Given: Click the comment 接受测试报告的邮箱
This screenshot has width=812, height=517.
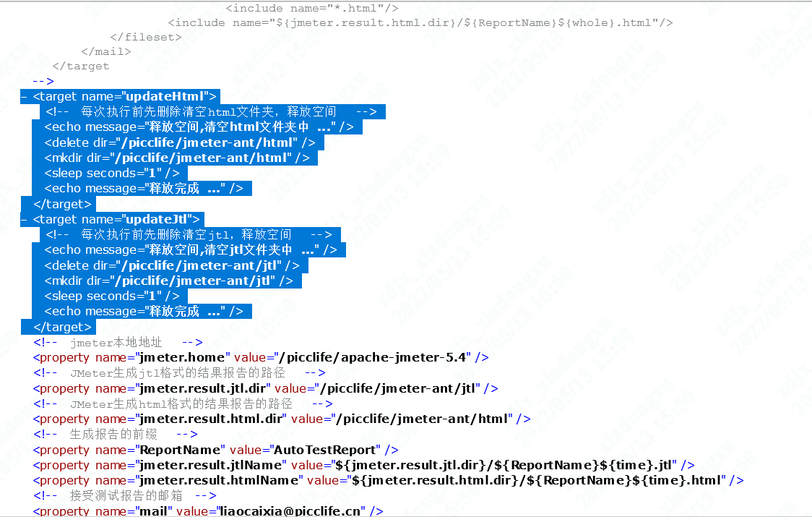Looking at the screenshot, I should point(125,496).
